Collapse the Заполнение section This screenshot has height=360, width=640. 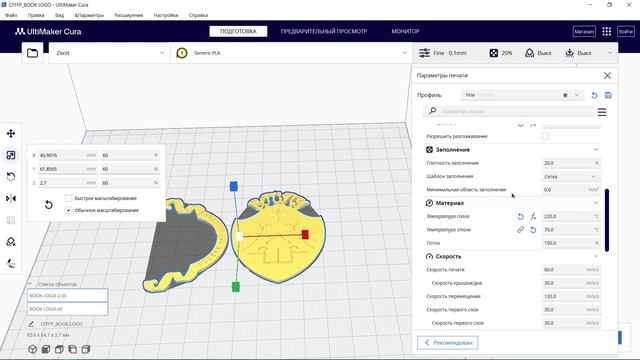pyautogui.click(x=596, y=150)
